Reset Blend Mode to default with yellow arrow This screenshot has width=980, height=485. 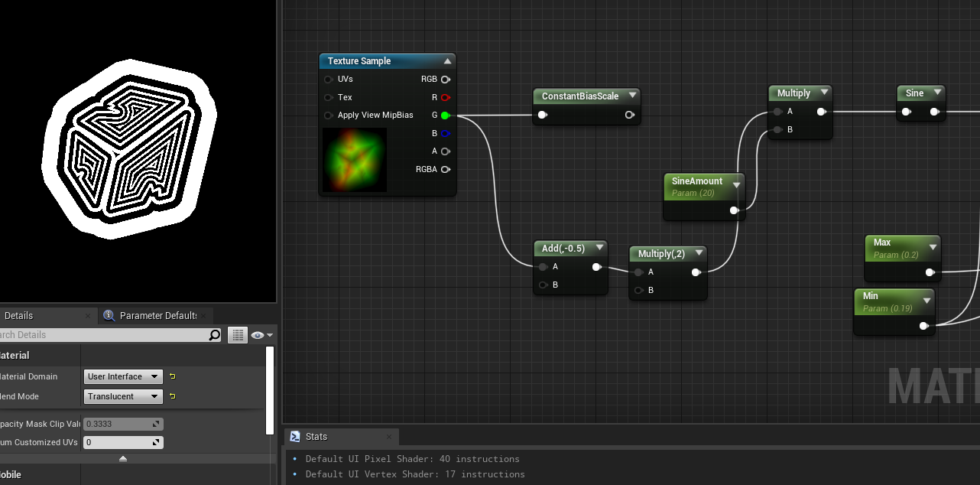click(x=173, y=396)
